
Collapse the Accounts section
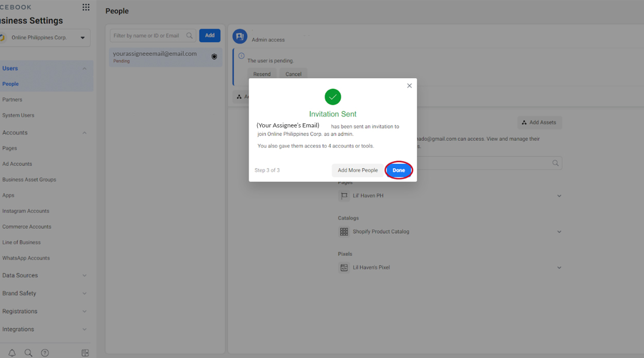(x=84, y=133)
